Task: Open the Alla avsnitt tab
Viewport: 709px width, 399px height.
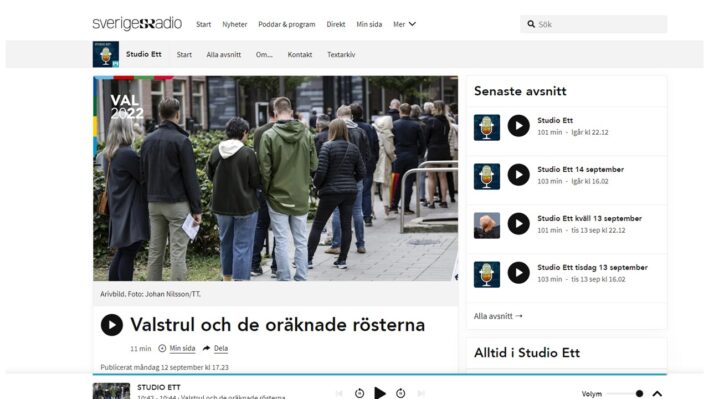Action: [x=224, y=54]
